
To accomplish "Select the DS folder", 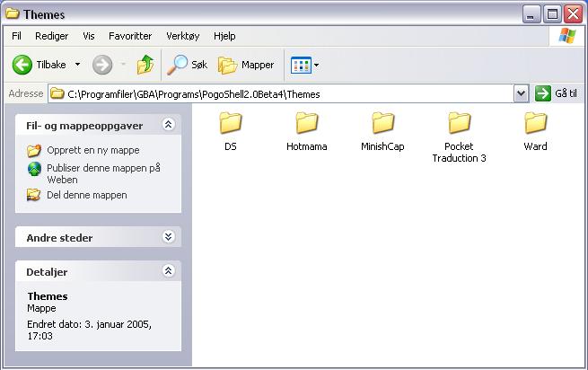I will pyautogui.click(x=231, y=131).
